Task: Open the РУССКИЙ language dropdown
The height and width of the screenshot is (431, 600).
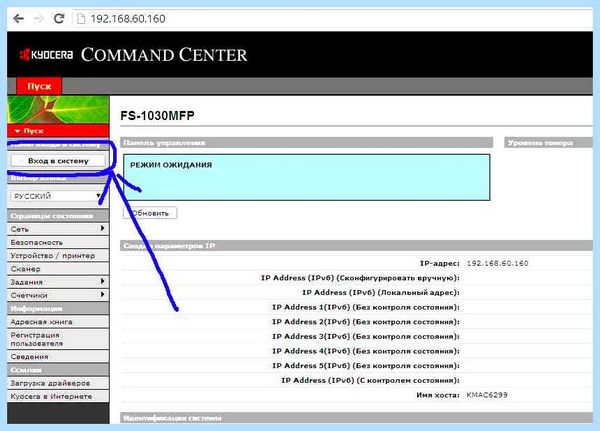Action: pos(57,196)
